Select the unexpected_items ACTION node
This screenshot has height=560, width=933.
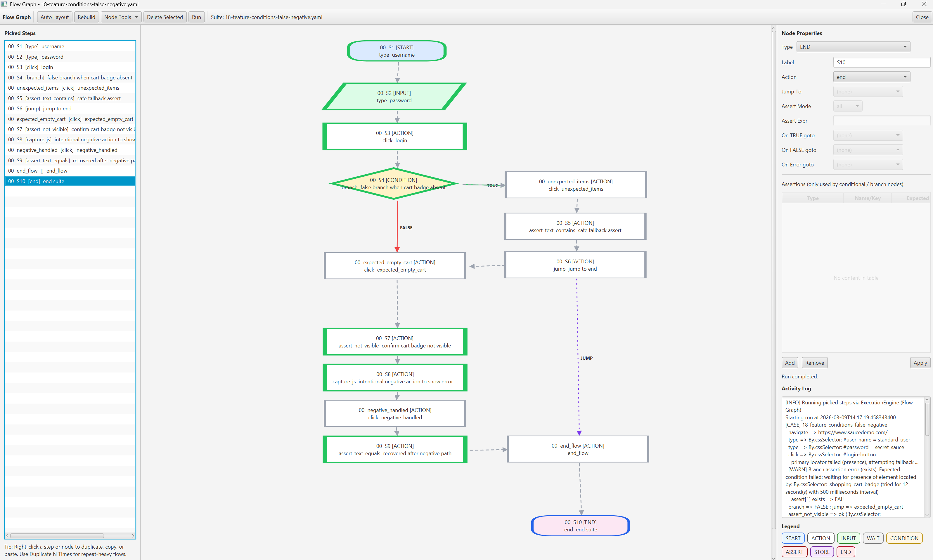pos(575,185)
